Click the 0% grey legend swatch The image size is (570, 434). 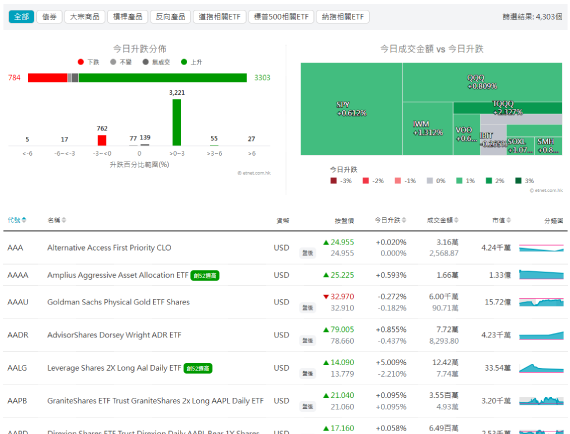[x=430, y=181]
